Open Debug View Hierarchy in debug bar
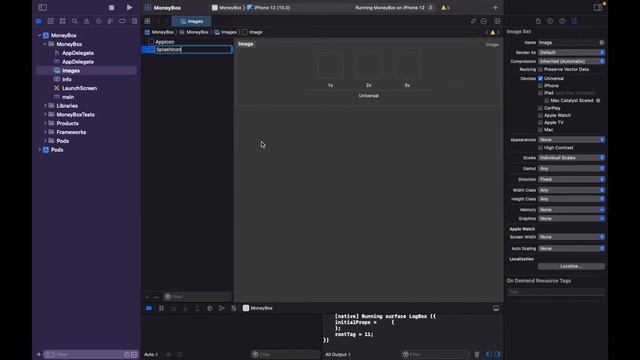The height and width of the screenshot is (360, 640). 209,308
